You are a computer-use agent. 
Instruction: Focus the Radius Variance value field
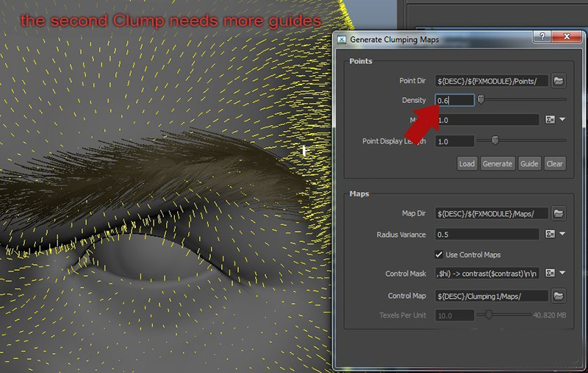coord(487,234)
